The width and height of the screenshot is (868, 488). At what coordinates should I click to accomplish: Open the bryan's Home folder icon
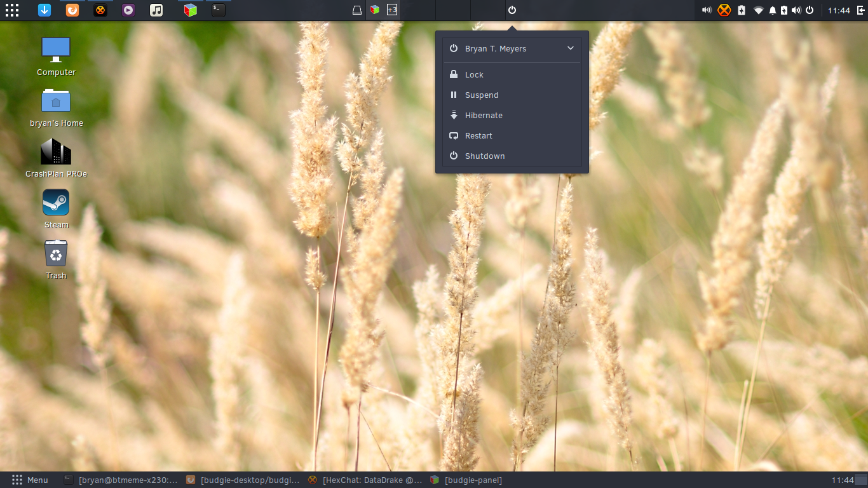point(56,107)
